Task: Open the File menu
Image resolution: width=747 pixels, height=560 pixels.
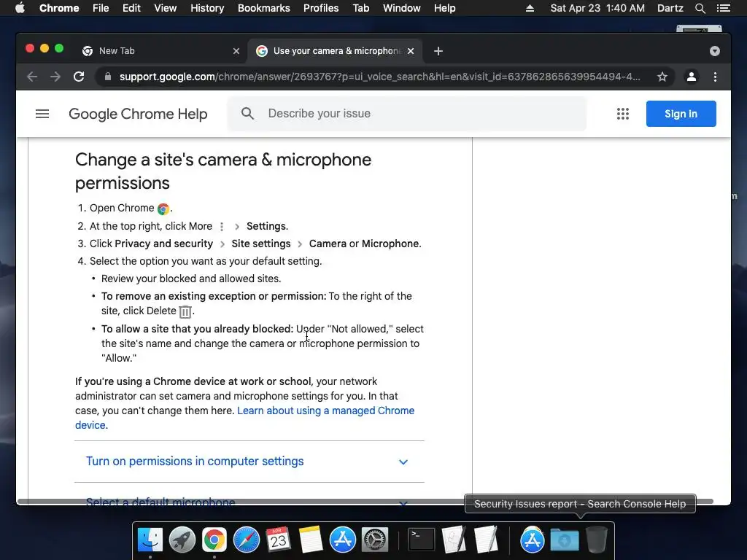Action: click(101, 8)
